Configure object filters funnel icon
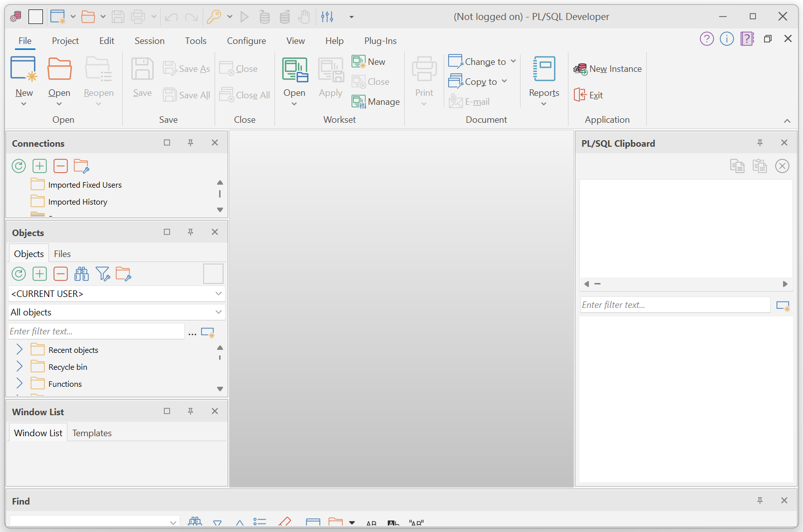The width and height of the screenshot is (803, 532). (103, 273)
